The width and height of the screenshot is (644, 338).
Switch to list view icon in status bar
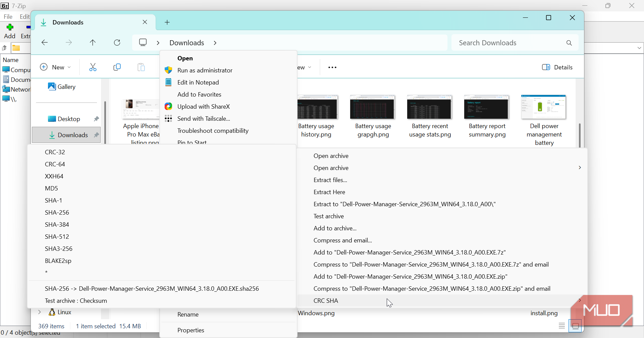pos(562,326)
